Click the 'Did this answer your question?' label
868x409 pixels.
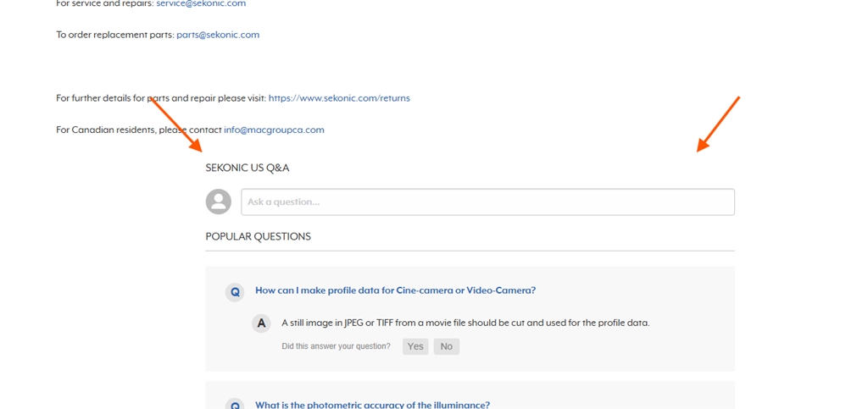click(x=336, y=346)
